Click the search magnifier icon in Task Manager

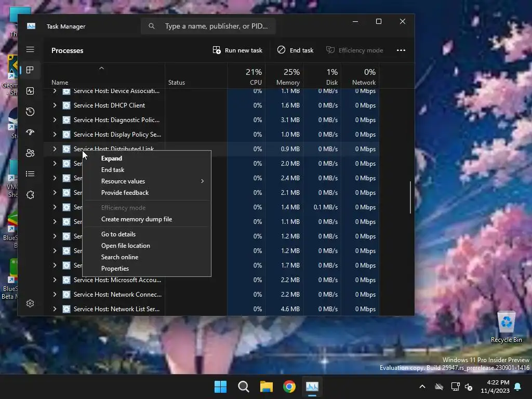(x=152, y=26)
